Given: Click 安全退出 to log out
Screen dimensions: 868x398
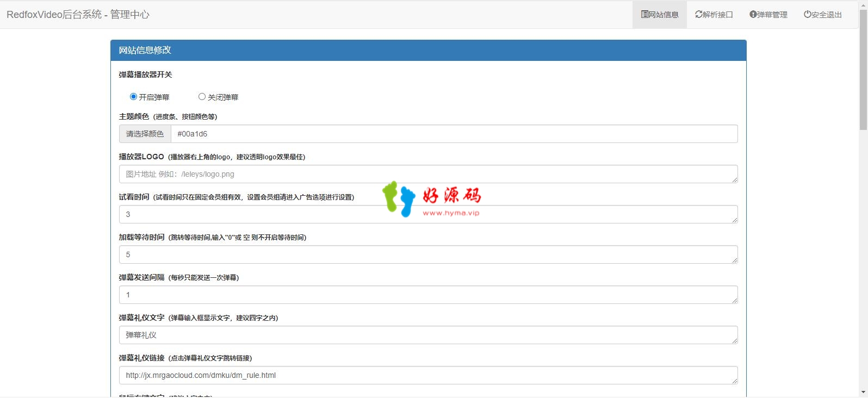Looking at the screenshot, I should [823, 15].
